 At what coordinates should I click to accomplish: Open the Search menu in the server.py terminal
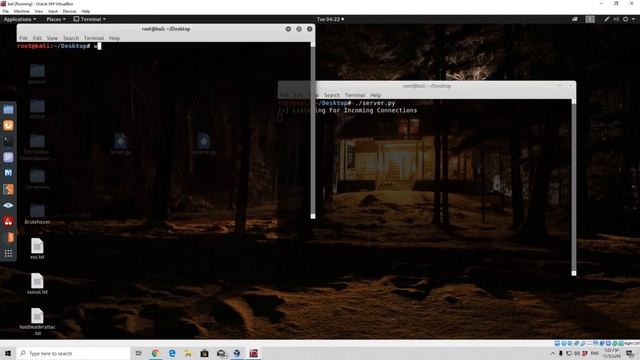332,95
